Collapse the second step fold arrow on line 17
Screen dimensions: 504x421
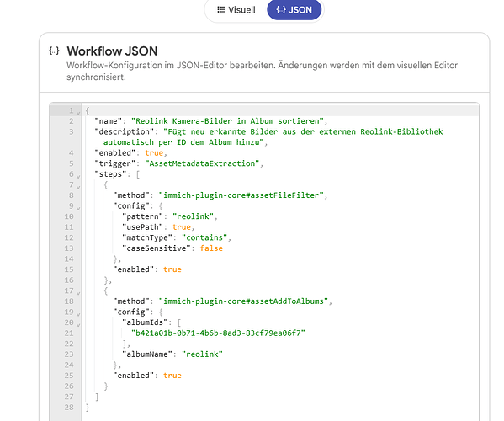pyautogui.click(x=78, y=293)
